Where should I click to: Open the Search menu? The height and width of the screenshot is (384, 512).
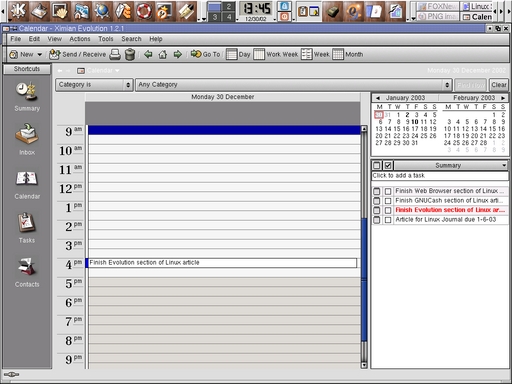coord(131,39)
